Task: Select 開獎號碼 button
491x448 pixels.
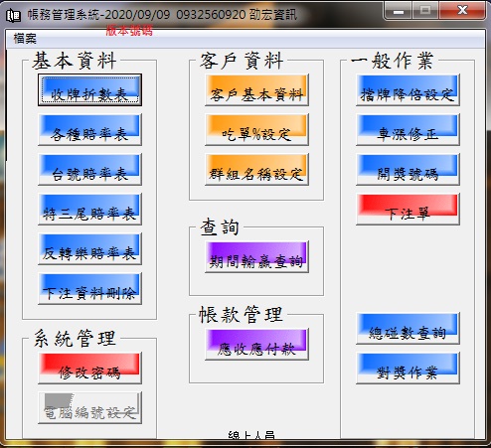Action: click(x=408, y=170)
